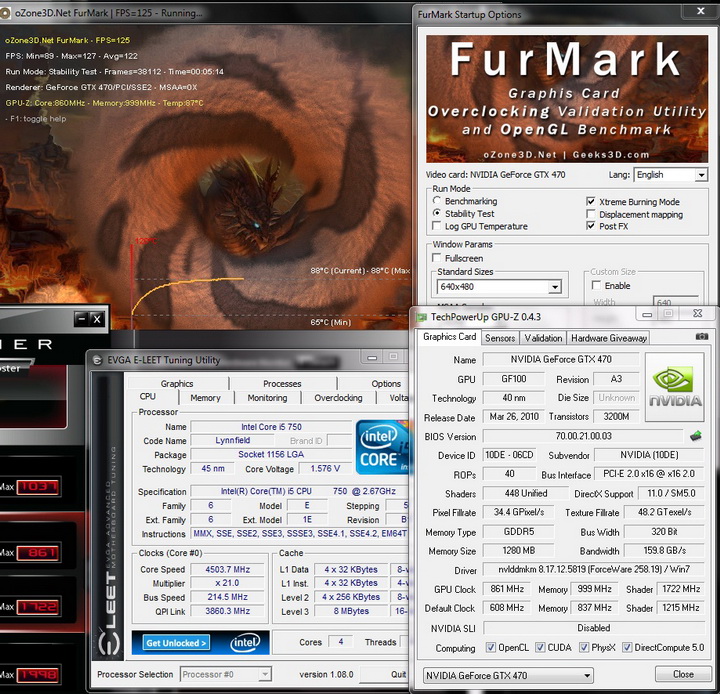720x694 pixels.
Task: Click the Device ID 10DE - 06CD field
Action: click(509, 455)
